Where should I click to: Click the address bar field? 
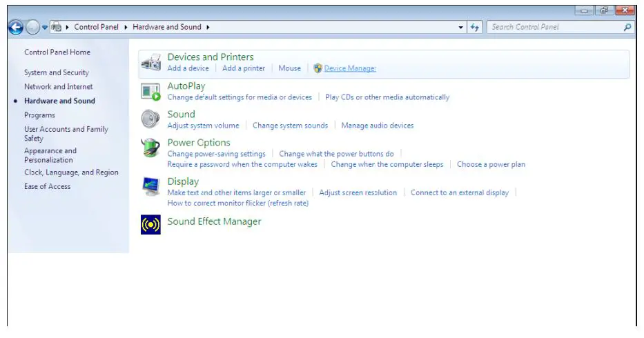coord(258,27)
